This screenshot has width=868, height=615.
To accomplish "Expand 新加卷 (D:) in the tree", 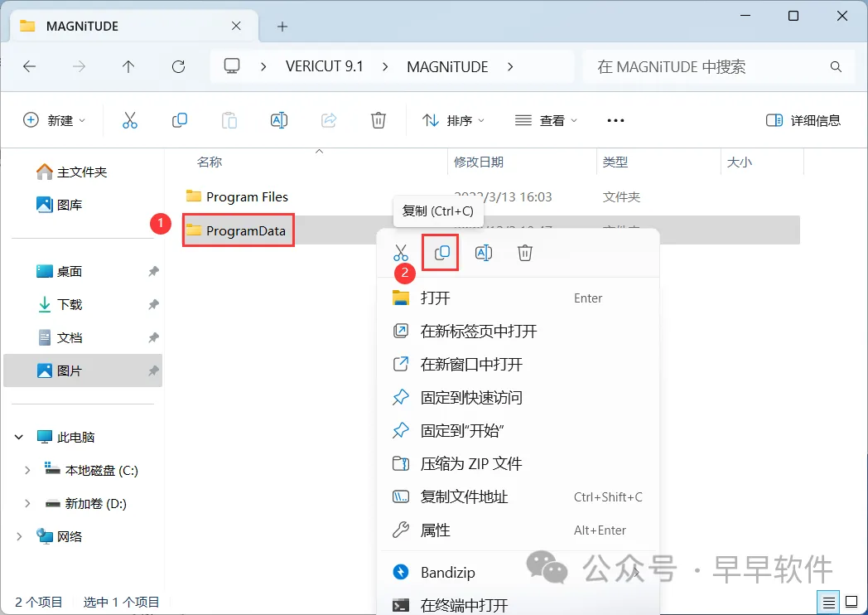I will coord(27,504).
